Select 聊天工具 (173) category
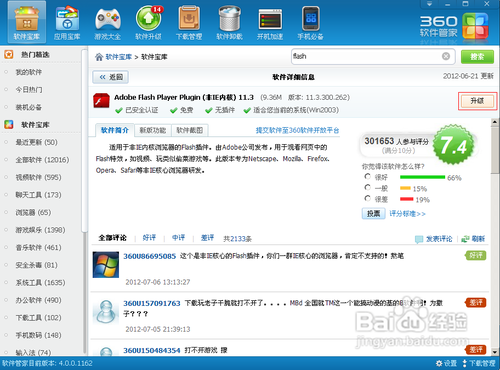The height and width of the screenshot is (370, 500). point(38,195)
